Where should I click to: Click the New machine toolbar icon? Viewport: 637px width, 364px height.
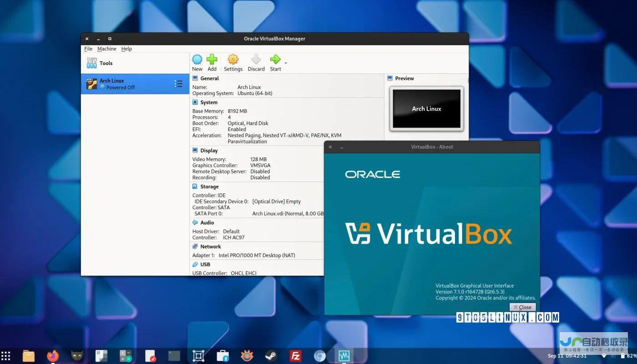pyautogui.click(x=197, y=60)
